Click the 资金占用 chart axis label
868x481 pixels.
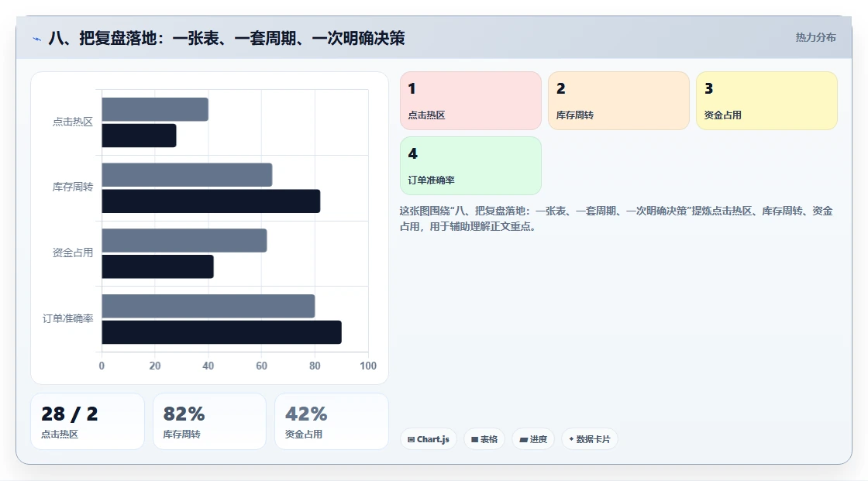[73, 253]
